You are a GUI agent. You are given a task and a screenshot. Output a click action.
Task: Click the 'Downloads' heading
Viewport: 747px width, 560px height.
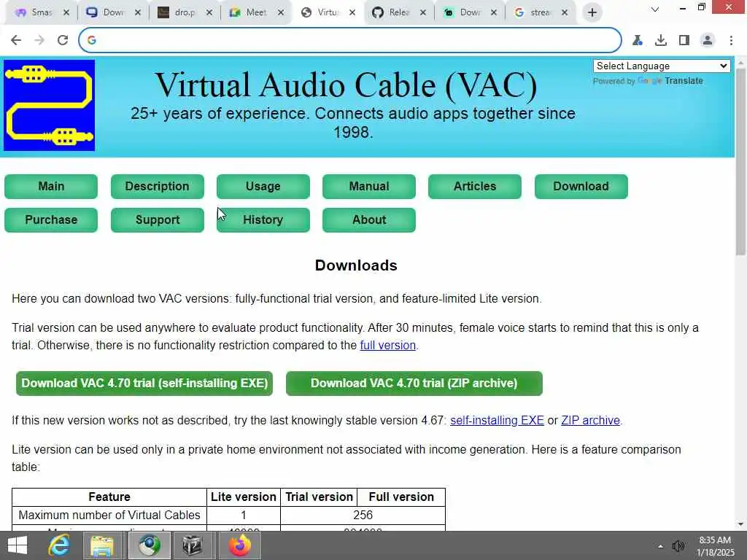pyautogui.click(x=356, y=265)
